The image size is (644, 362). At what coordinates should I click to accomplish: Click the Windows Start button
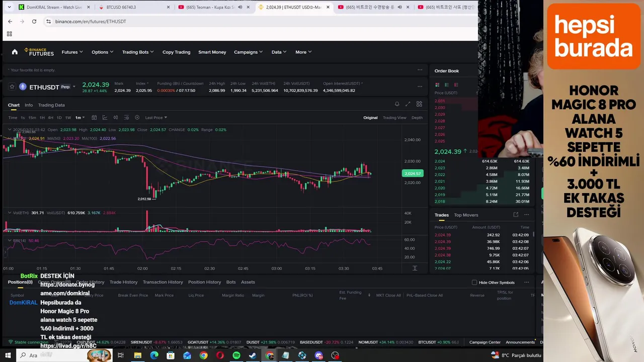point(8,355)
